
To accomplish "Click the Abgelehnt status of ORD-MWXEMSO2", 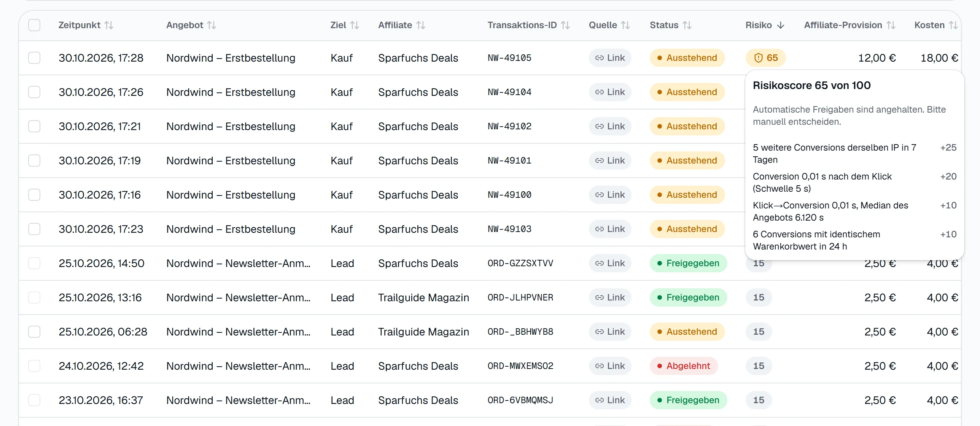I will [684, 366].
